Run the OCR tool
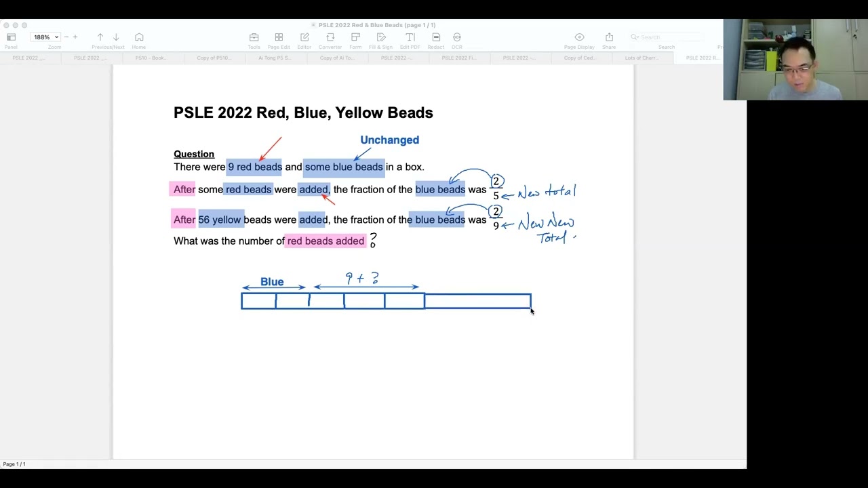 [x=457, y=37]
